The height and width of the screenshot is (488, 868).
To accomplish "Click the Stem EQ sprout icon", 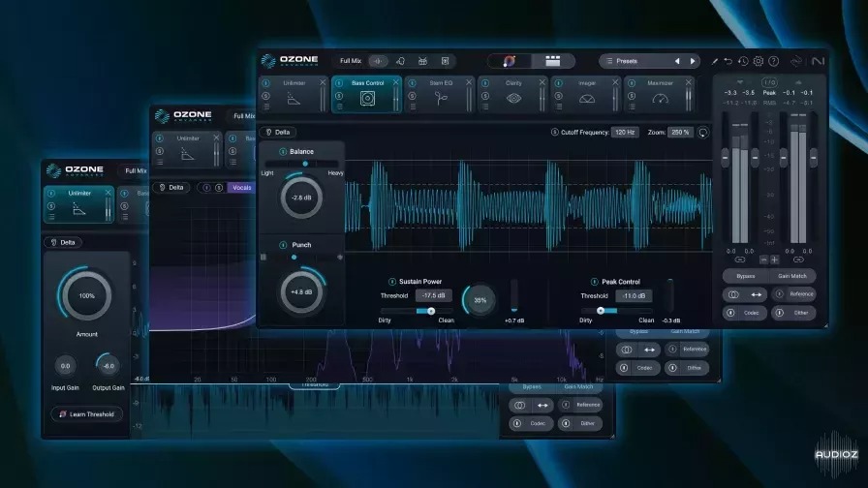I will [441, 99].
